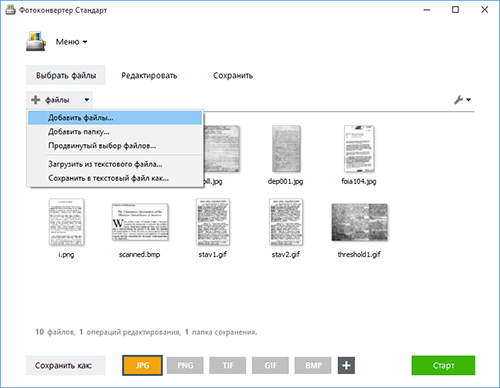This screenshot has width=500, height=388.
Task: Switch to the Редактировать tab
Action: (149, 75)
